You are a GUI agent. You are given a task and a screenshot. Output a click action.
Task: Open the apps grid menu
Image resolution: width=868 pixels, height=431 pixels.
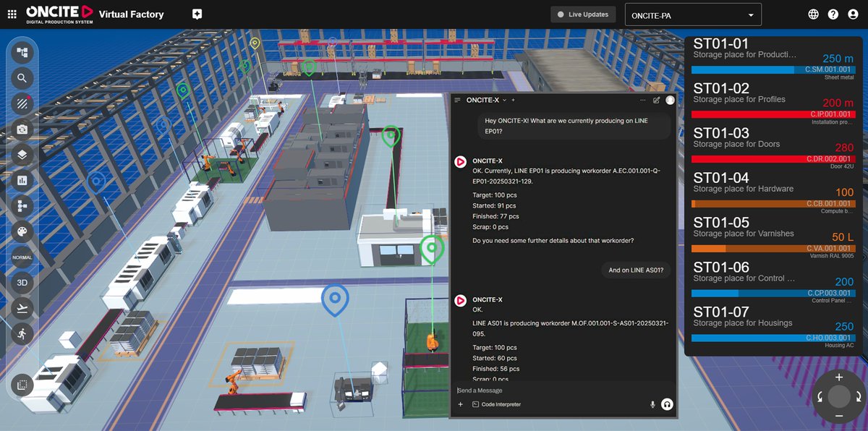[12, 14]
